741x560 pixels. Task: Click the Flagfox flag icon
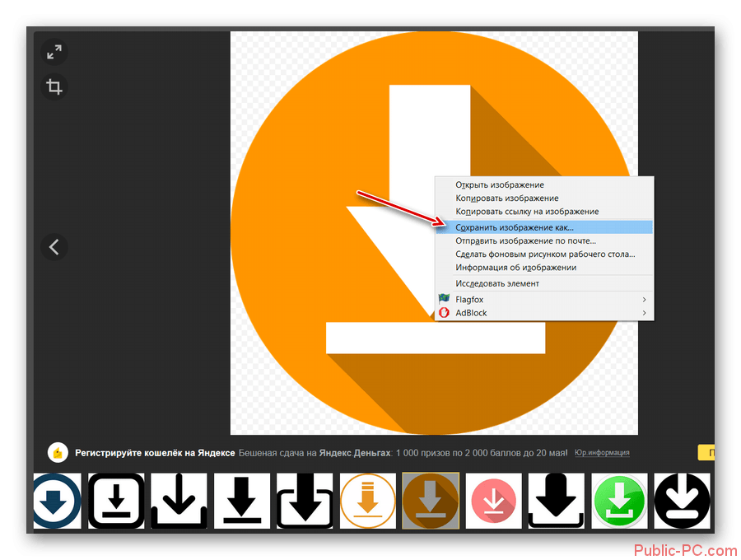445,299
